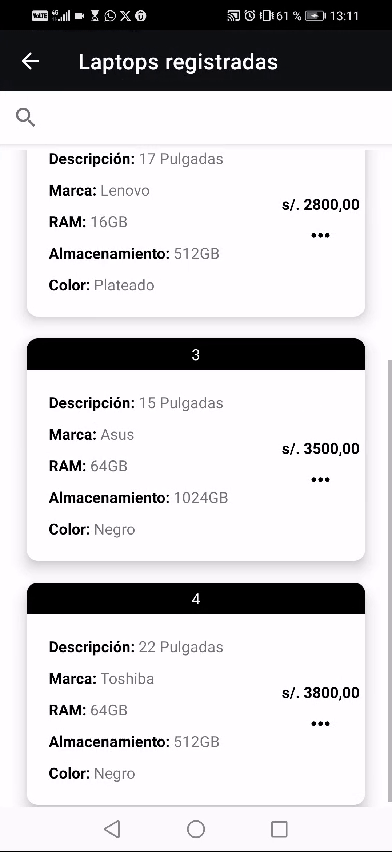Open options menu for Asus laptop
Screen dimensions: 392x852
point(320,479)
